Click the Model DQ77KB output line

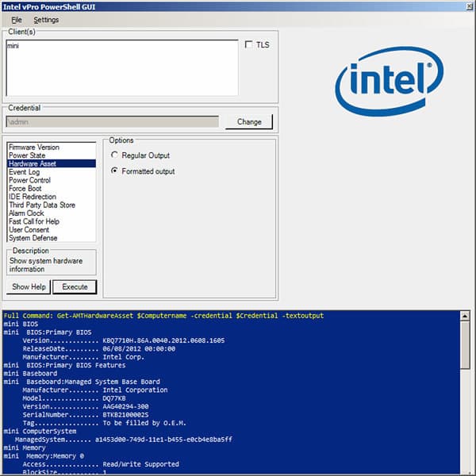(74, 398)
